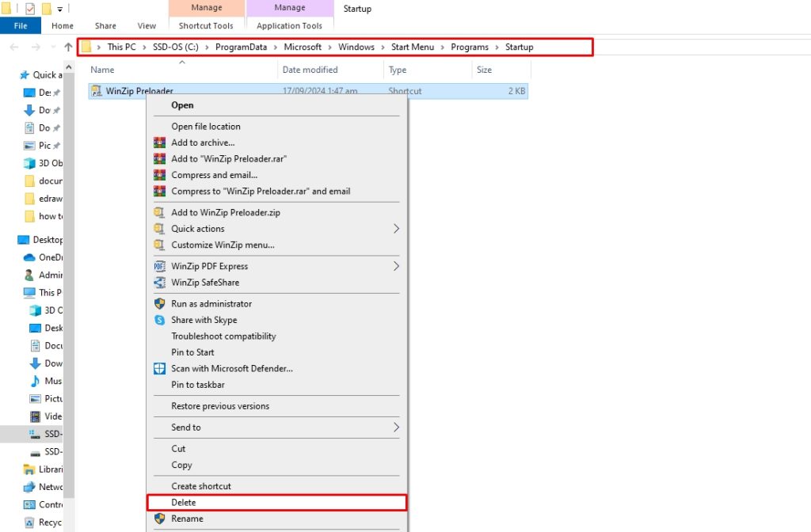
Task: Select the WinZip Preloader shortcut file
Action: point(308,91)
